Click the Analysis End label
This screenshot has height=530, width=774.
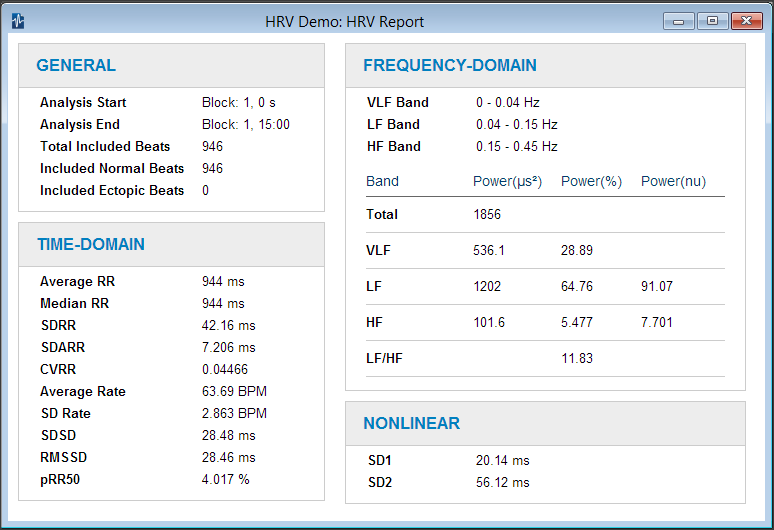80,125
